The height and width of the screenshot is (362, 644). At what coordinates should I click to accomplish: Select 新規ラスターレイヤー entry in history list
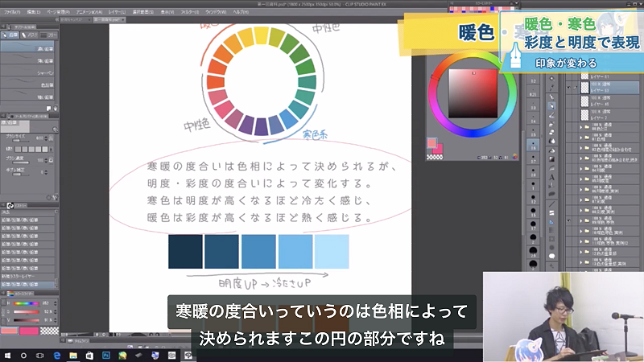tap(27, 276)
